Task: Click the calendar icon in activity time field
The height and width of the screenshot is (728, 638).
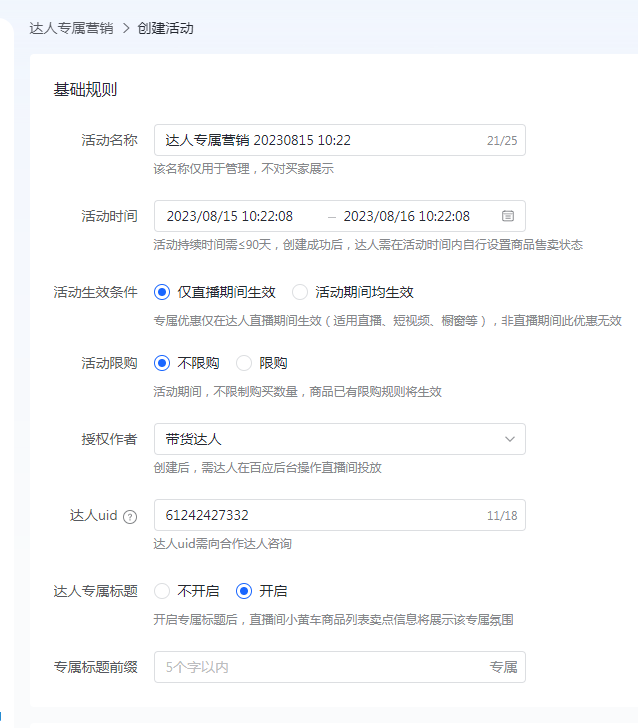Action: (x=508, y=216)
